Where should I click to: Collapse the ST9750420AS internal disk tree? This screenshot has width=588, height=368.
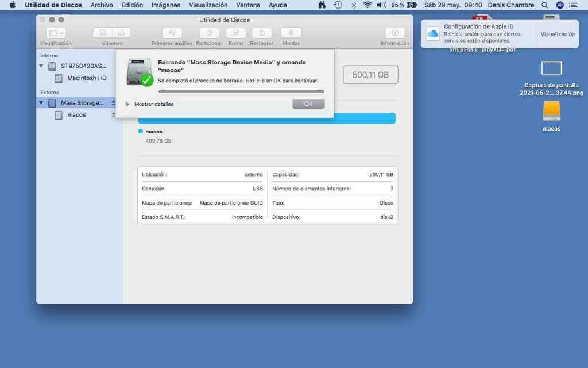click(41, 66)
